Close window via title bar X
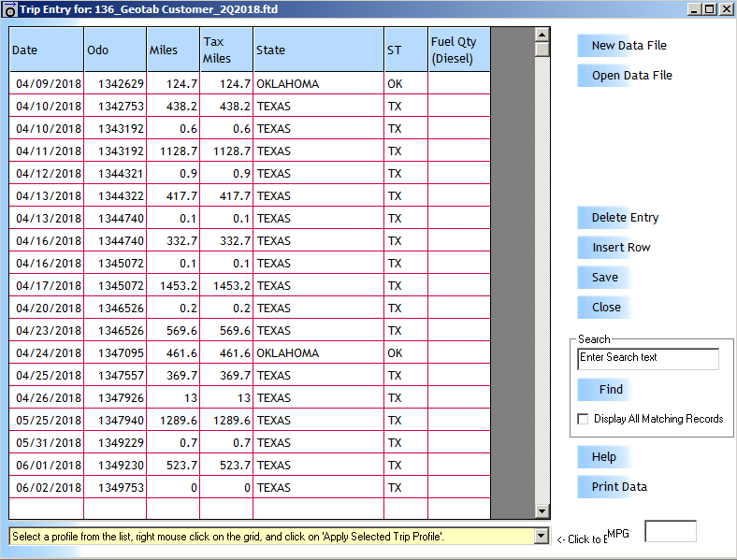Screen dimensions: 737x560 point(726,9)
